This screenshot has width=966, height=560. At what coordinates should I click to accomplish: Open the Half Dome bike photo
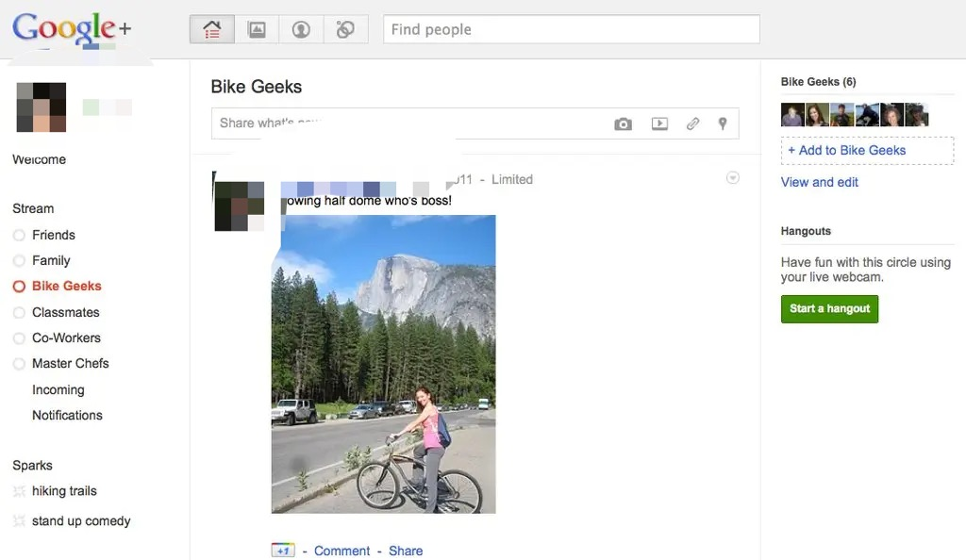(x=383, y=364)
